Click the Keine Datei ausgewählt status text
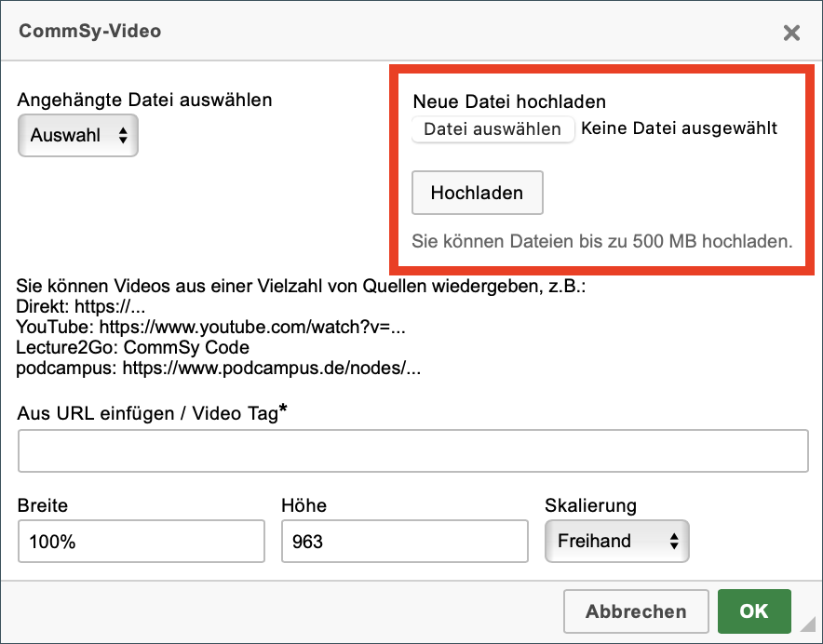 [x=680, y=128]
